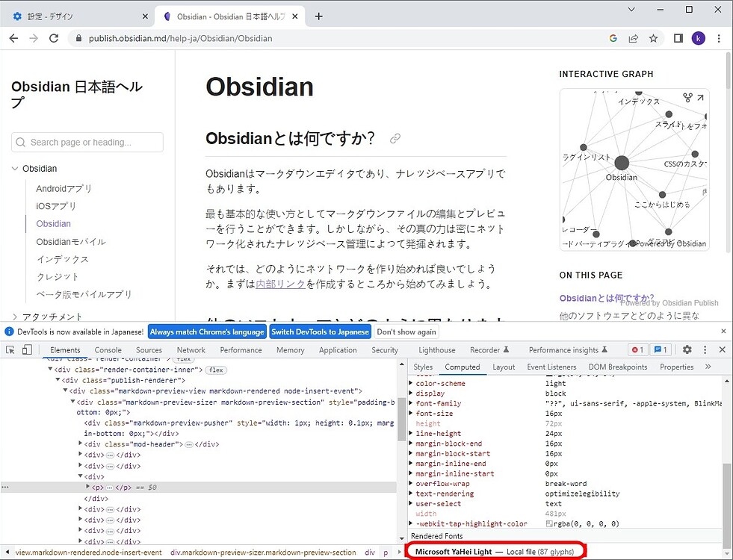The image size is (733, 560).
Task: Open the iOSアプリ sidebar page
Action: coord(55,206)
